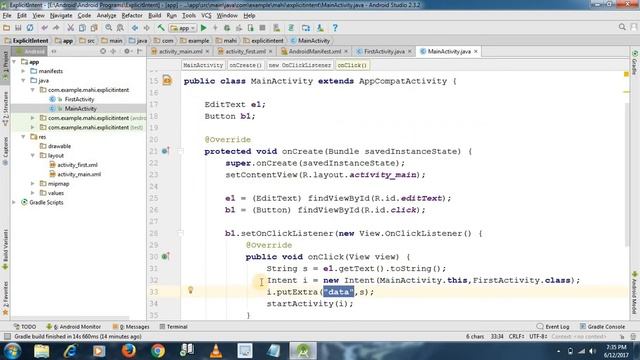Click the Stop toolbar icon
The height and width of the screenshot is (360, 640).
tap(262, 28)
